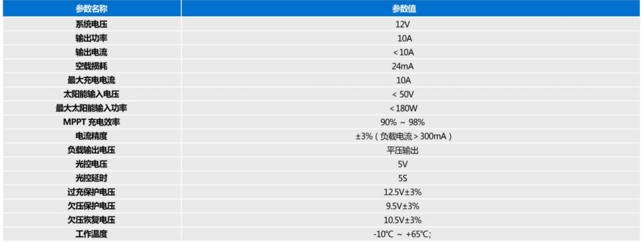This screenshot has width=644, height=242.
Task: Click the 12.5V±3% overcharge value
Action: (403, 192)
